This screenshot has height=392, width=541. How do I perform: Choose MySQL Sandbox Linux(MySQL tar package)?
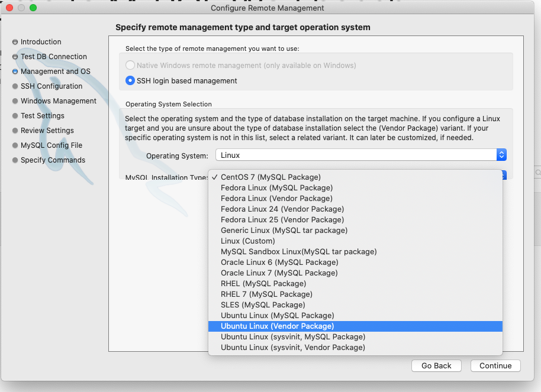[355, 252]
